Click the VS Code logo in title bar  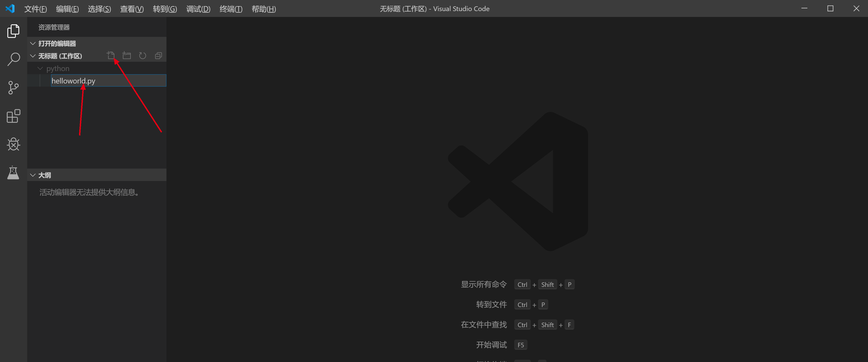click(x=10, y=8)
